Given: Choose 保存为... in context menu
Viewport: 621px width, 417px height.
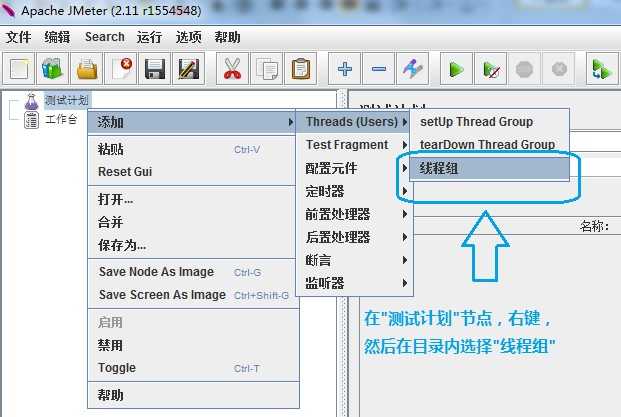Looking at the screenshot, I should (192, 245).
